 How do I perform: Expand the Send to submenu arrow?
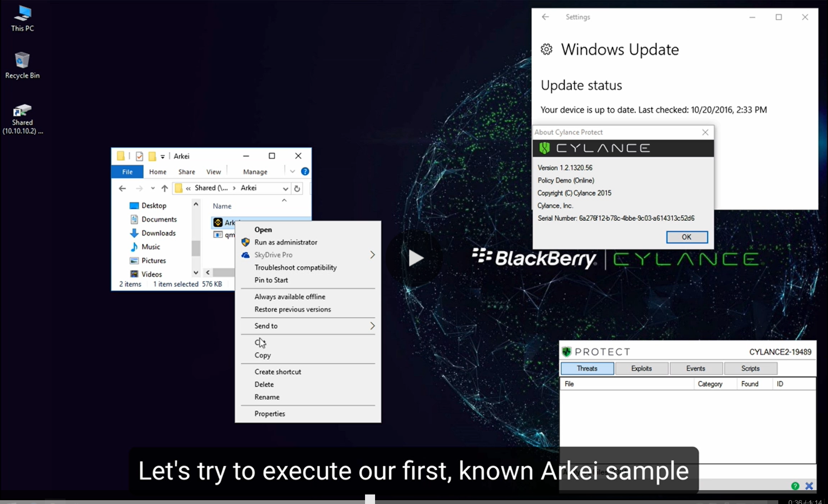pyautogui.click(x=372, y=326)
